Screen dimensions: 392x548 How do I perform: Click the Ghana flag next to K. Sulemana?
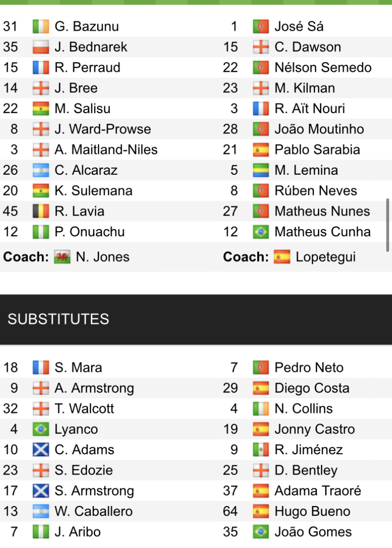[41, 191]
